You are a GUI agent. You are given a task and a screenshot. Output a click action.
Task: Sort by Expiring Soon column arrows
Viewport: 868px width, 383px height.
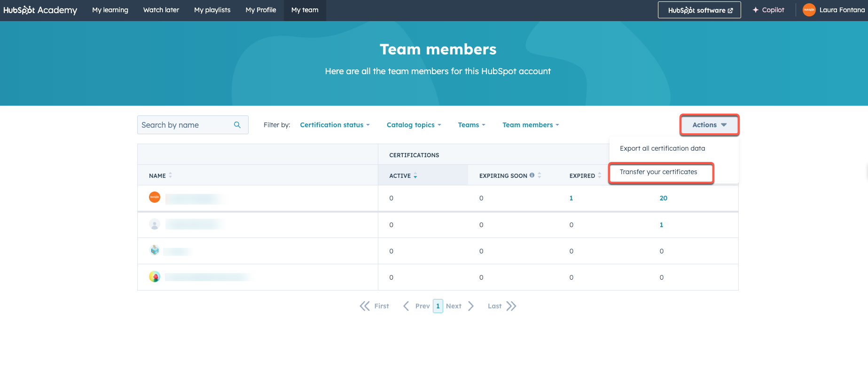(x=540, y=175)
